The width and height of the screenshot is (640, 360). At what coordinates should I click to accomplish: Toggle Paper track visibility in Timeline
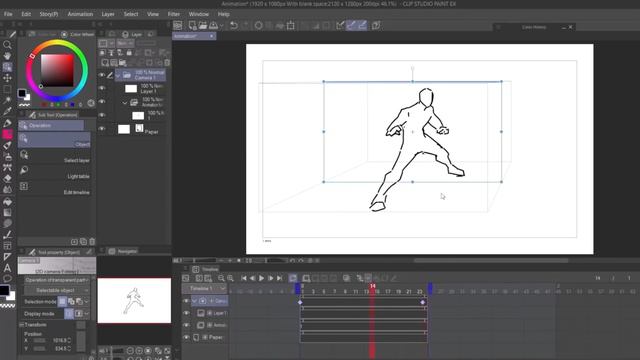click(187, 338)
